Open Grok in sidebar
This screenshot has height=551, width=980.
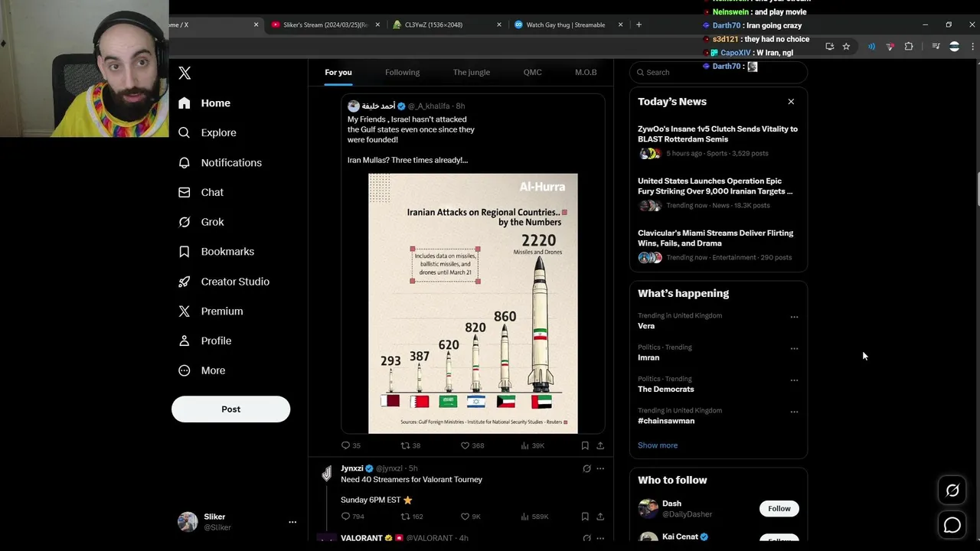tap(201, 222)
